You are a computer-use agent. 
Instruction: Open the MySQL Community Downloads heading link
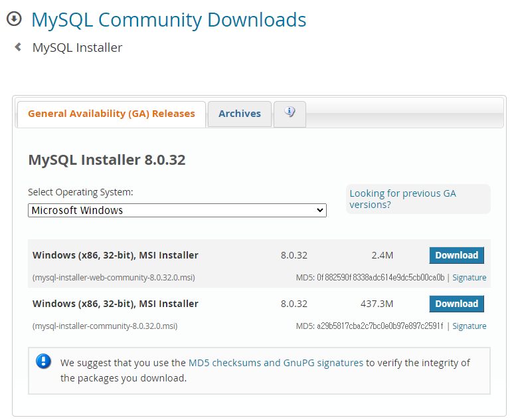tap(169, 19)
